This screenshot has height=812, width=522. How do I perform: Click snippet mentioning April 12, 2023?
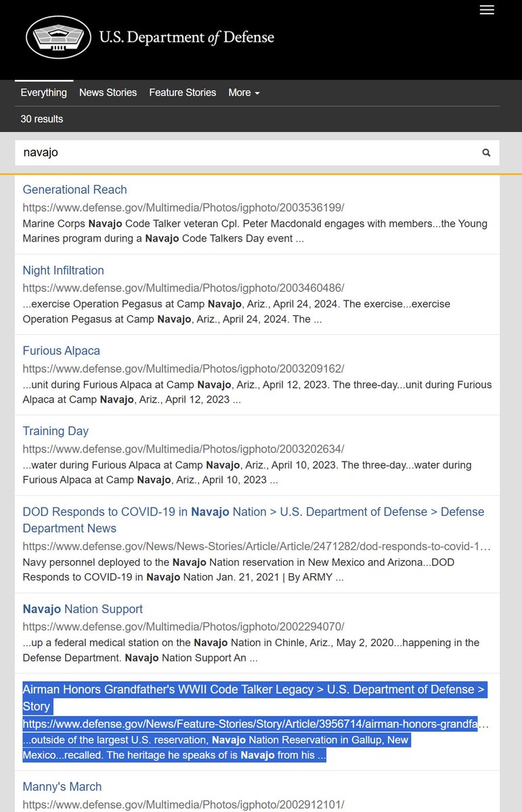257,392
